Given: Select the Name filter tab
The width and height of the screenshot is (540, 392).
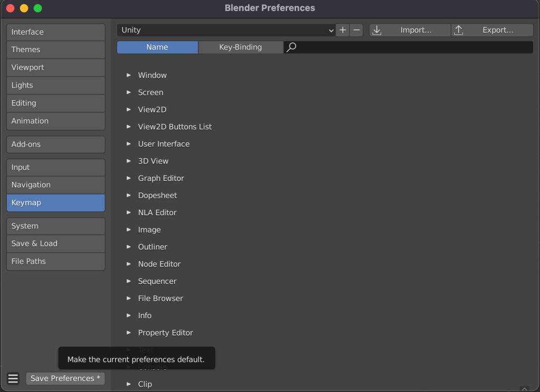Looking at the screenshot, I should 157,47.
